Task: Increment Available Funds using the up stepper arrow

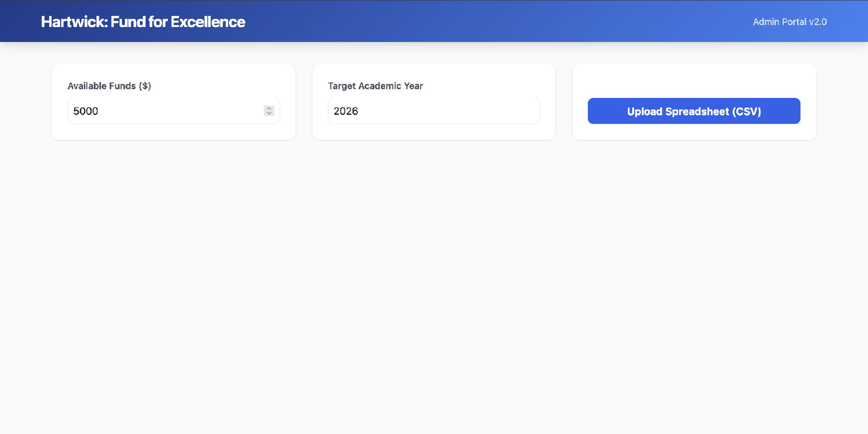Action: [269, 108]
